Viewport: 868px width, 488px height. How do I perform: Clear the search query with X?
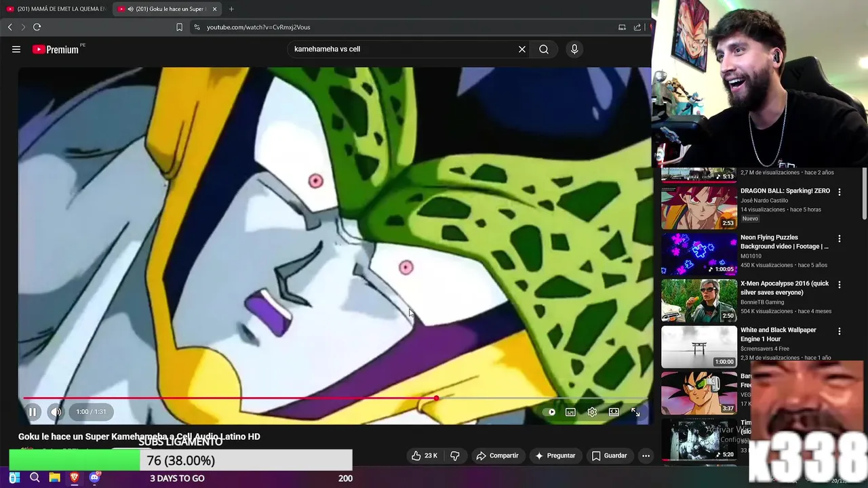tap(522, 49)
